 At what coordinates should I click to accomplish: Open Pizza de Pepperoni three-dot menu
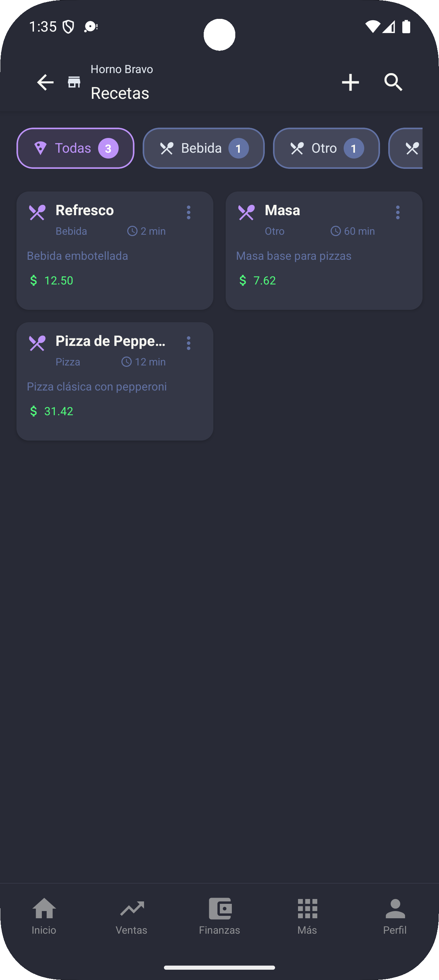[189, 343]
